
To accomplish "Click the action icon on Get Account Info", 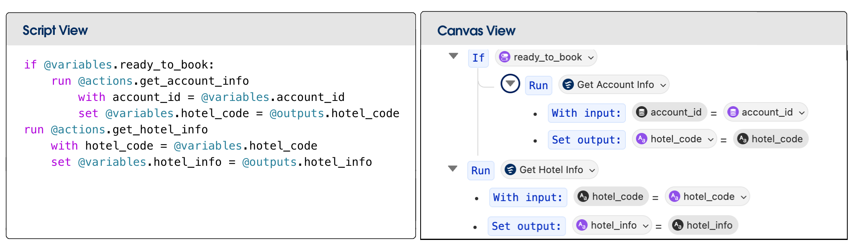I will tap(568, 84).
